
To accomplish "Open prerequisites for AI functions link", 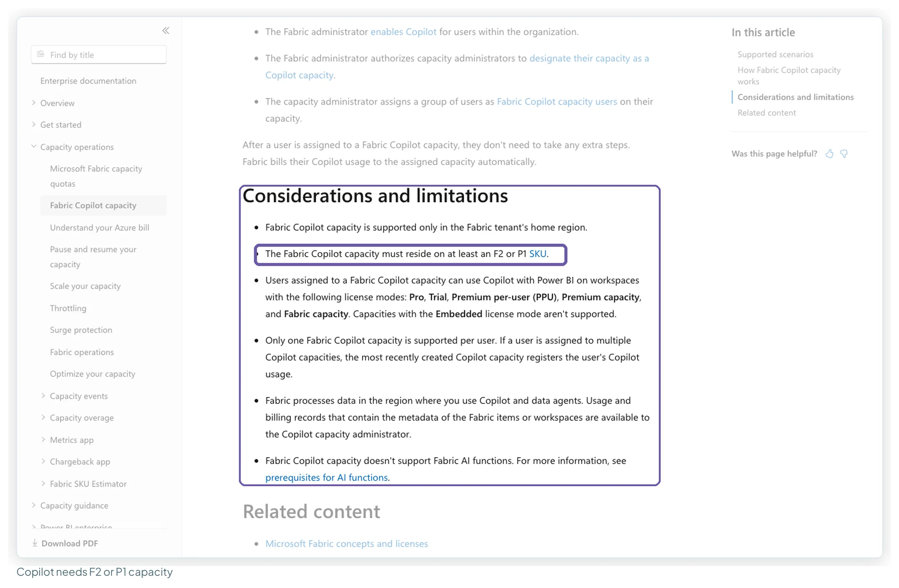I will [327, 477].
